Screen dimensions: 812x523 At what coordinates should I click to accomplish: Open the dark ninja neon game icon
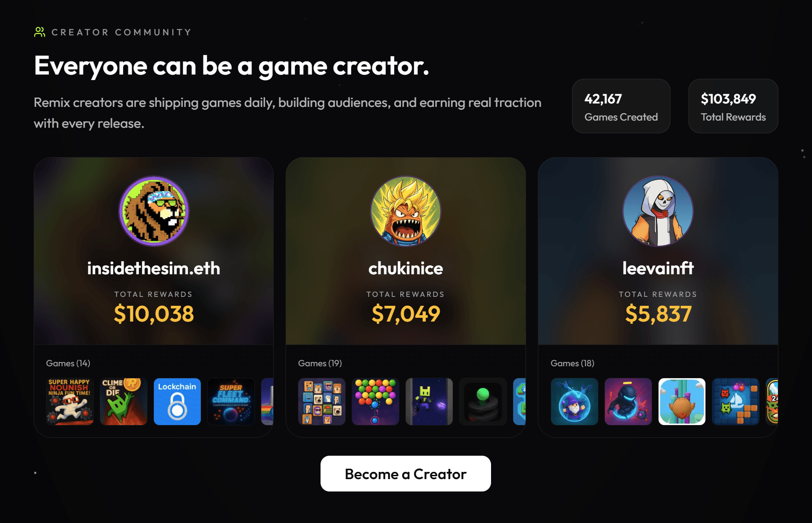[628, 402]
